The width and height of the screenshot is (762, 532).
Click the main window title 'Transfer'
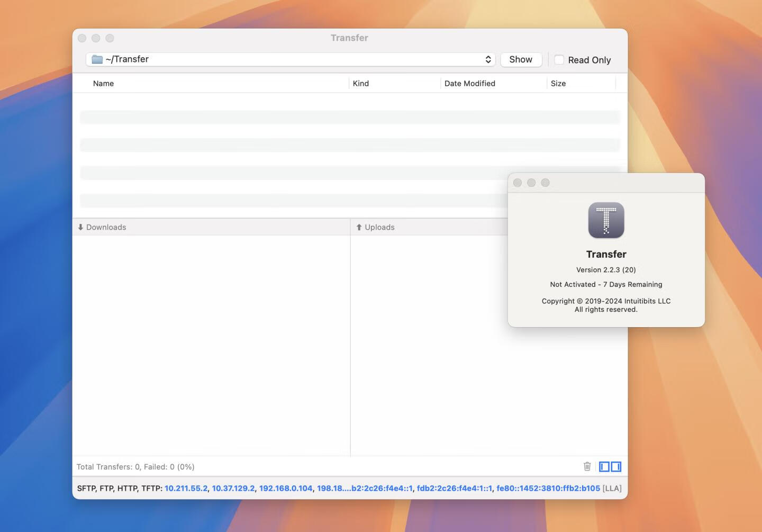point(349,38)
